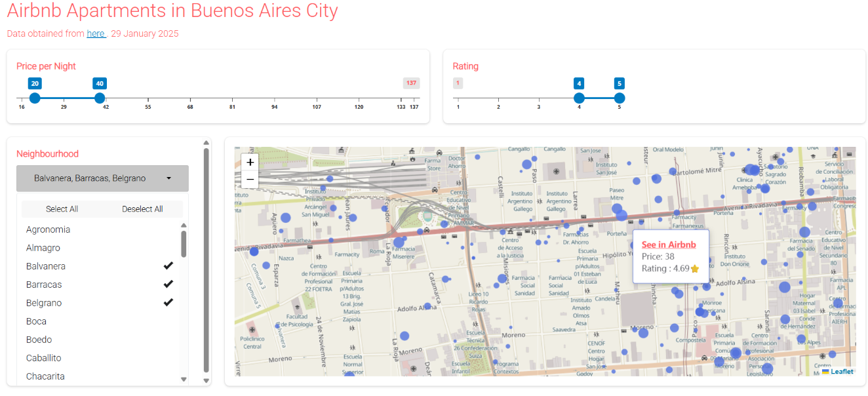This screenshot has width=868, height=396.
Task: Click the Deselect All button
Action: click(142, 209)
